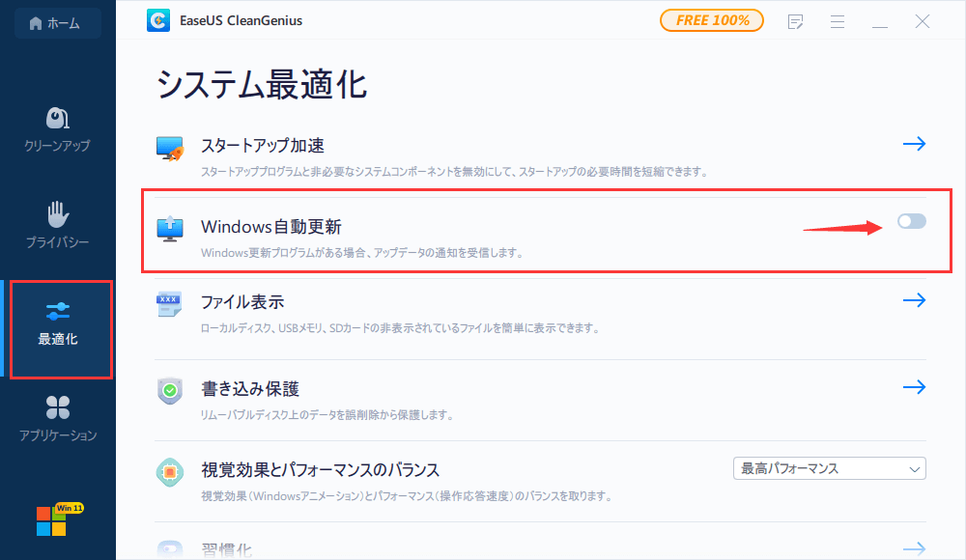Open the feedback notepad icon

795,21
